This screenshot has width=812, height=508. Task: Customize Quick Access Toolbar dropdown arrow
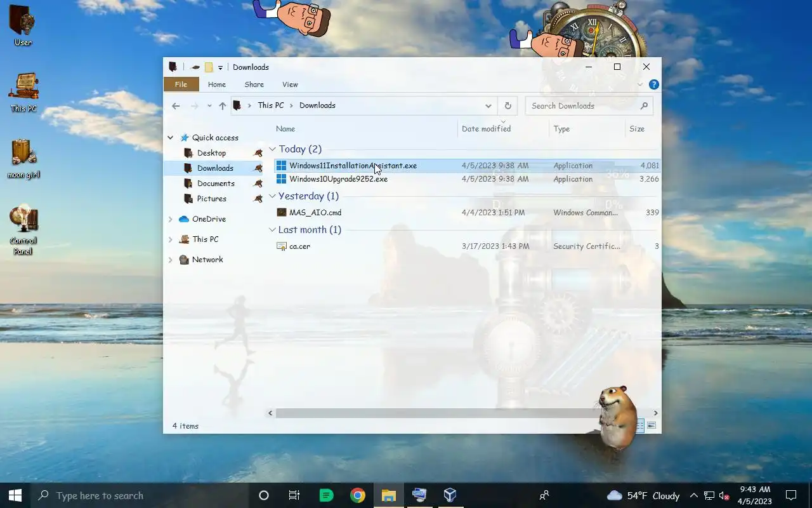(220, 67)
